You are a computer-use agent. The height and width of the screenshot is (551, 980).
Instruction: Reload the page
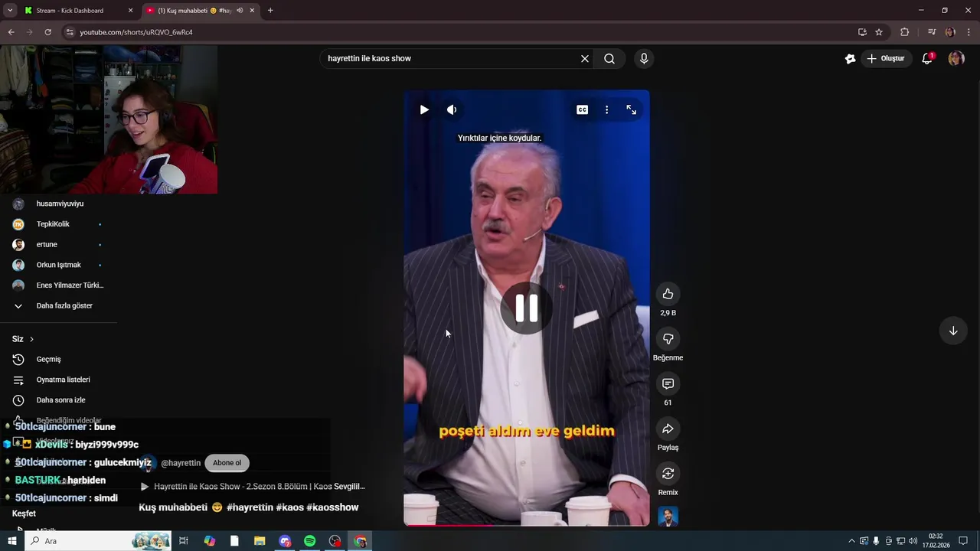[x=47, y=32]
